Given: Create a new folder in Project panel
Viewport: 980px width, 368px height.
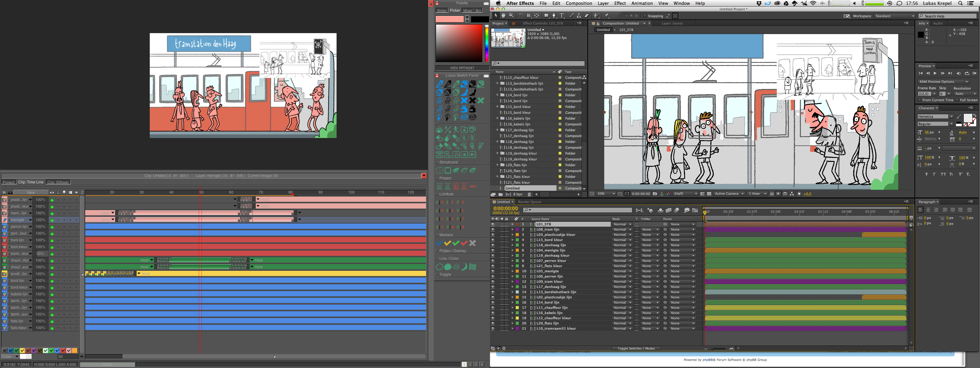Looking at the screenshot, I should pos(501,194).
